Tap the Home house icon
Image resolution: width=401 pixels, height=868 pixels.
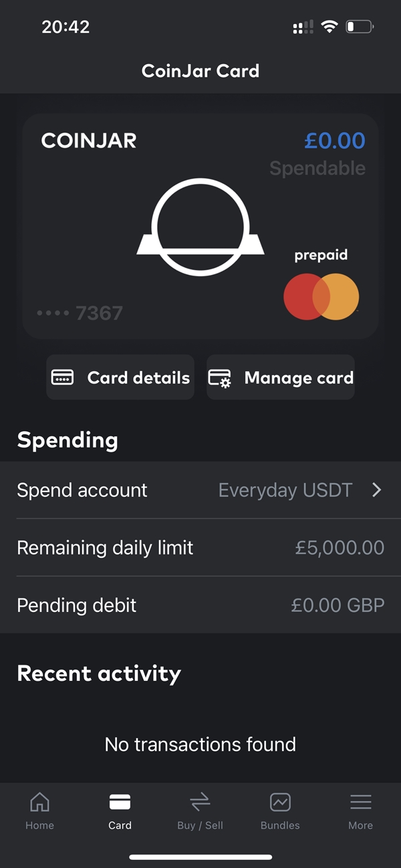[x=39, y=802]
